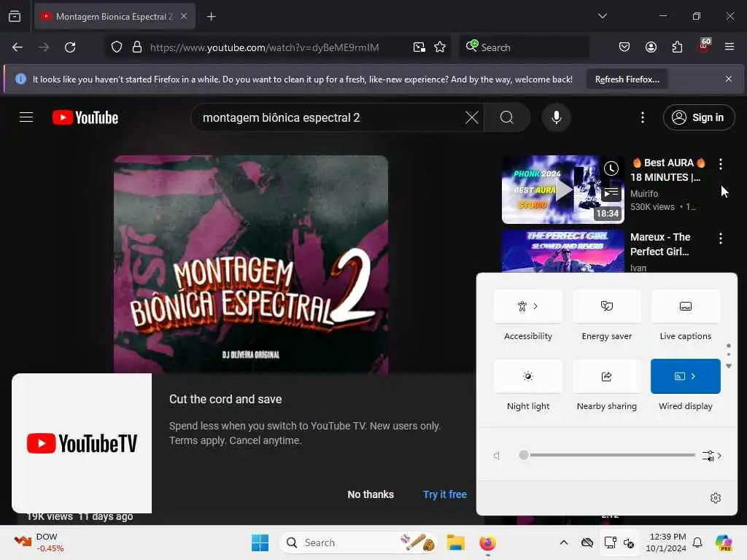Toggle Live captions quick setting
Screen dimensions: 747x560
pos(685,306)
